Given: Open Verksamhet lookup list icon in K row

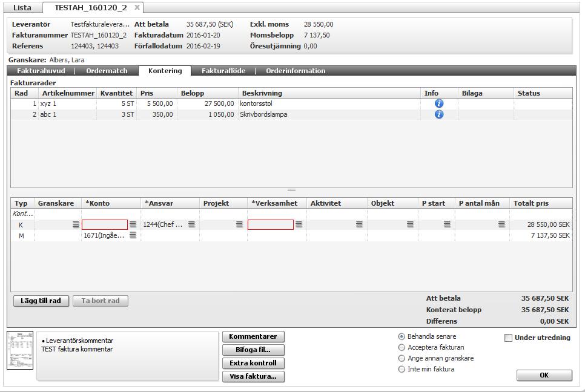Looking at the screenshot, I should coord(299,224).
